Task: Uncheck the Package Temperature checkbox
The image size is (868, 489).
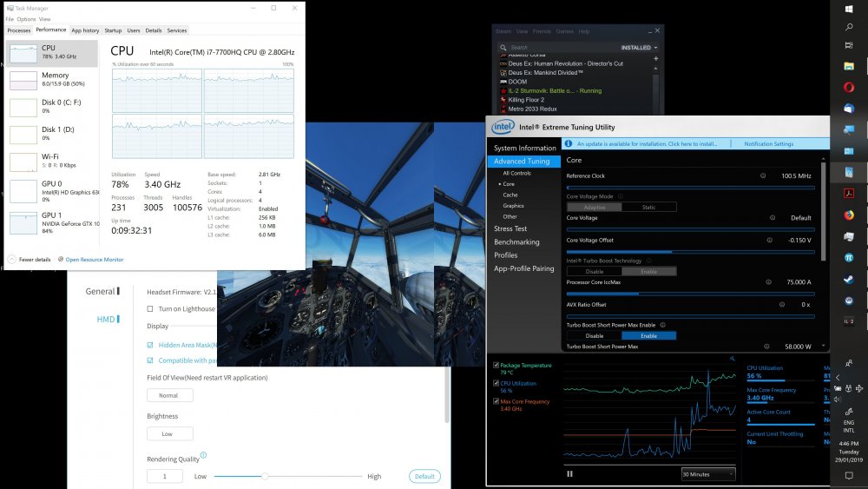Action: coord(496,366)
